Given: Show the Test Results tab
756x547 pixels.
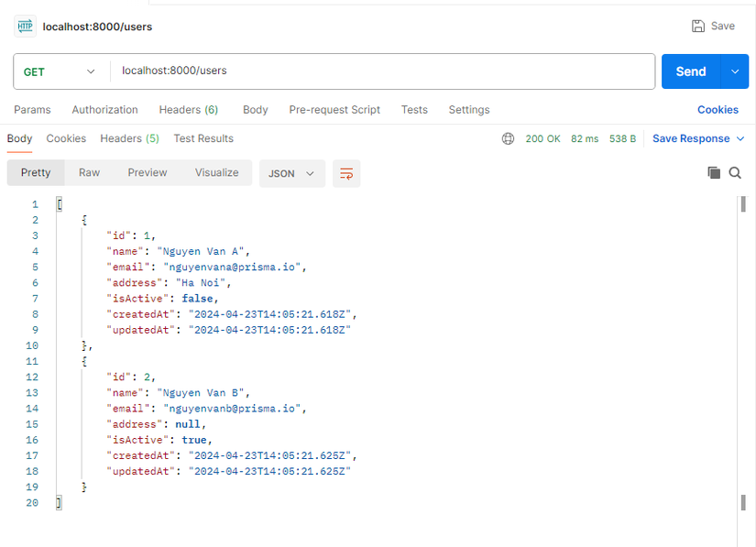Looking at the screenshot, I should click(x=203, y=138).
